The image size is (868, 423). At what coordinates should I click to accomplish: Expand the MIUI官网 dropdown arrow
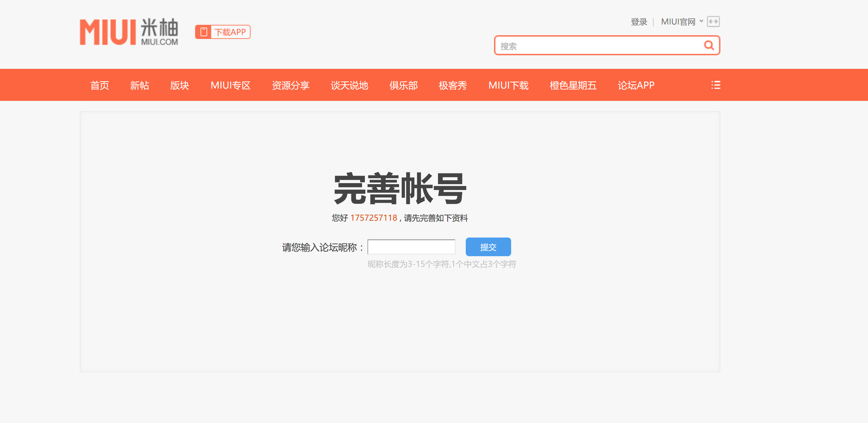click(701, 21)
